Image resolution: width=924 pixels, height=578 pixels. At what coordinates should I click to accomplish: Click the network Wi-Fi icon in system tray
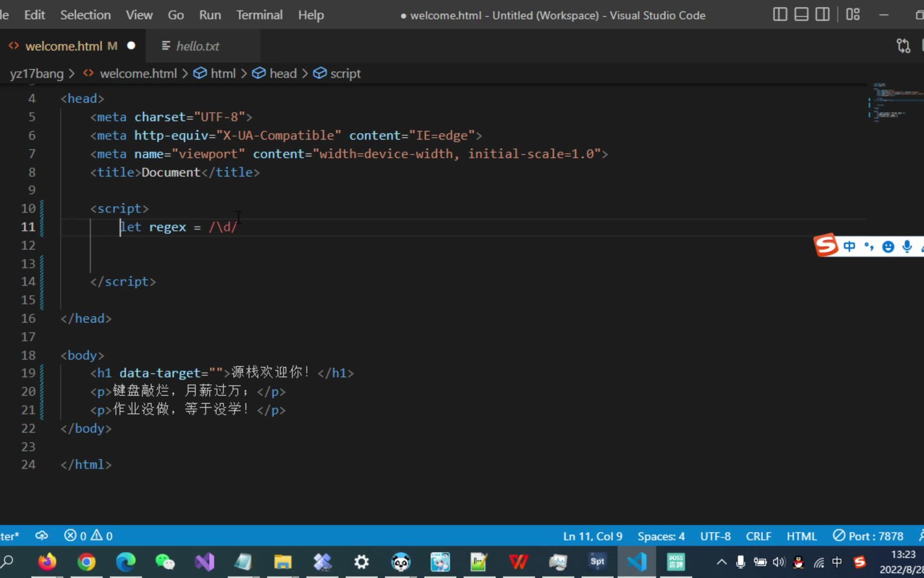pos(819,562)
